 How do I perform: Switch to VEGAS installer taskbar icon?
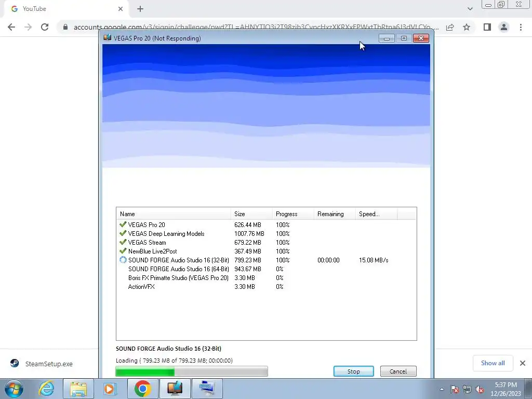[175, 389]
